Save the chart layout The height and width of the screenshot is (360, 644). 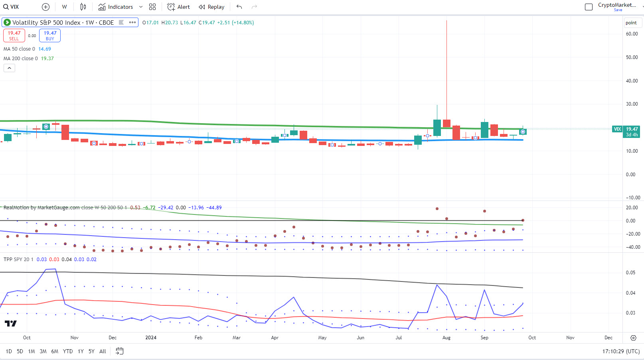[x=618, y=10]
